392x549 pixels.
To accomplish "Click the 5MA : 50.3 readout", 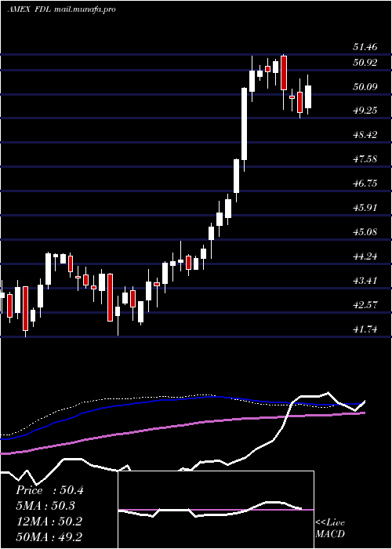I will [45, 506].
